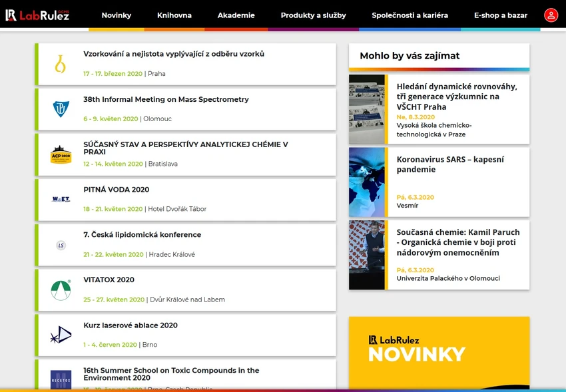Open the Novinky menu
The image size is (566, 392).
point(116,15)
